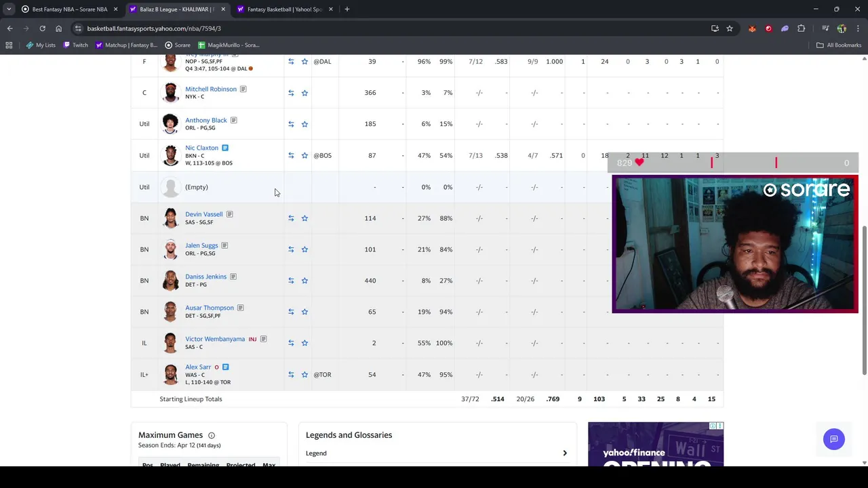Toggle watchlist star for Nic Claxton
The height and width of the screenshot is (488, 868).
tap(304, 156)
